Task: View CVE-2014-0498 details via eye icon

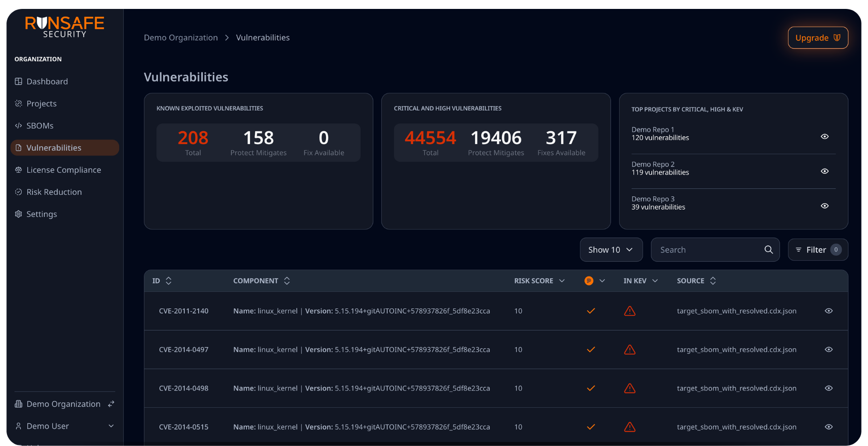Action: click(829, 388)
